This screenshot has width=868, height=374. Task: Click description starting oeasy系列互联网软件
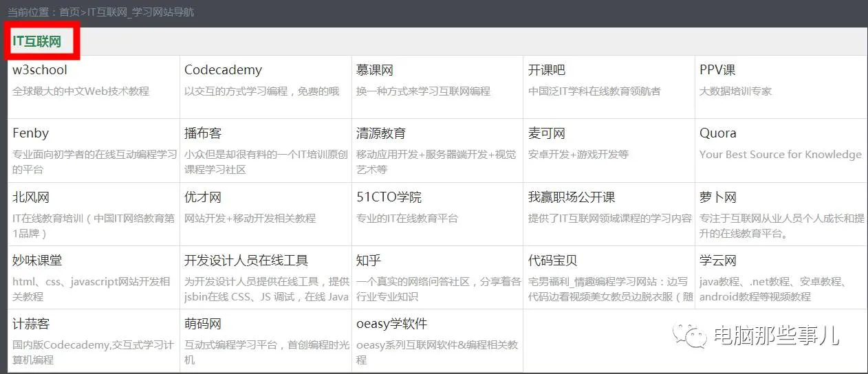pyautogui.click(x=437, y=352)
